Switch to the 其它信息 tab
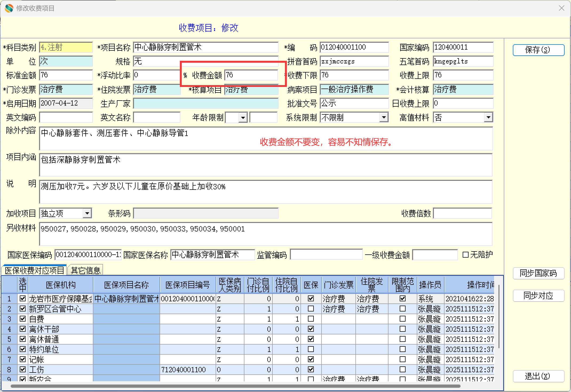This screenshot has width=571, height=392. [x=85, y=271]
